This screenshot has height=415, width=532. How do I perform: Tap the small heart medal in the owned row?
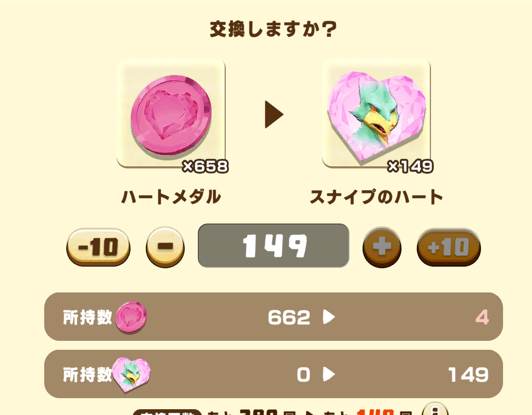coord(131,317)
